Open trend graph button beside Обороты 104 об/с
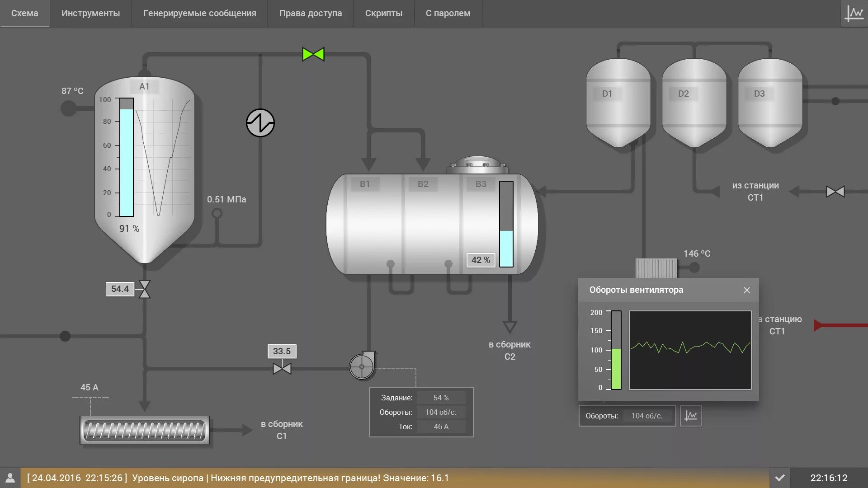 (x=690, y=416)
